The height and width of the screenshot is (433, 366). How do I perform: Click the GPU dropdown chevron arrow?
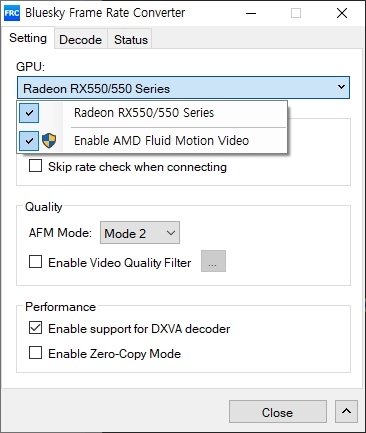pos(341,87)
